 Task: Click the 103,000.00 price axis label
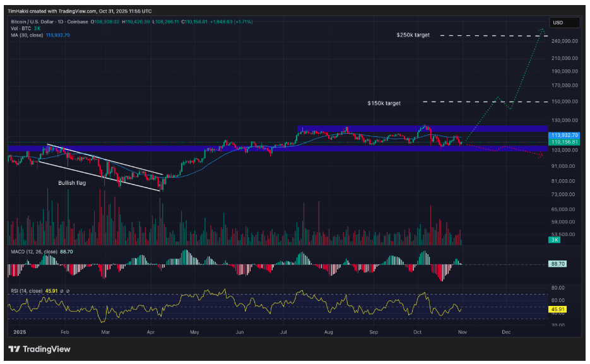564,150
